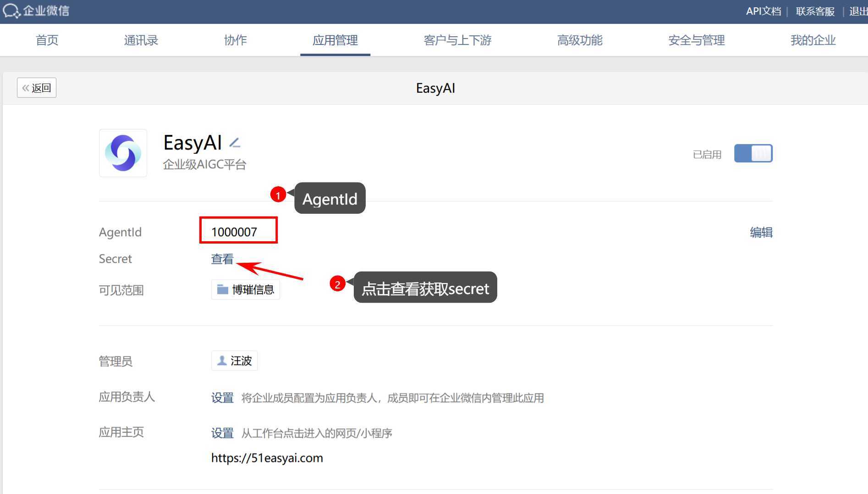Click 设置 for 应用主页
Viewport: 868px width, 494px height.
click(222, 433)
